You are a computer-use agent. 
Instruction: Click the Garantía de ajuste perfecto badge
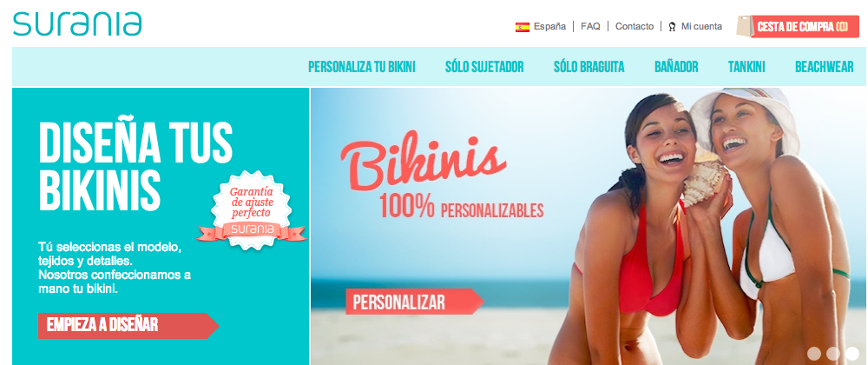(252, 210)
